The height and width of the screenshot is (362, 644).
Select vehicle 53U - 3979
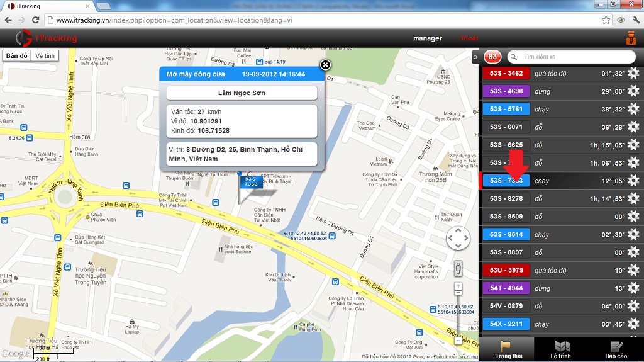point(506,270)
